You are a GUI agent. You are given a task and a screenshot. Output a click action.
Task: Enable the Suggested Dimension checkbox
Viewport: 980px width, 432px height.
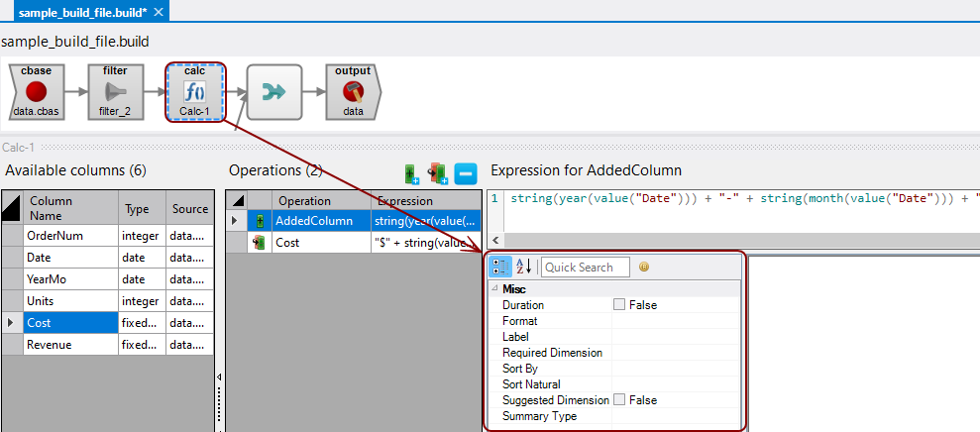click(x=619, y=400)
